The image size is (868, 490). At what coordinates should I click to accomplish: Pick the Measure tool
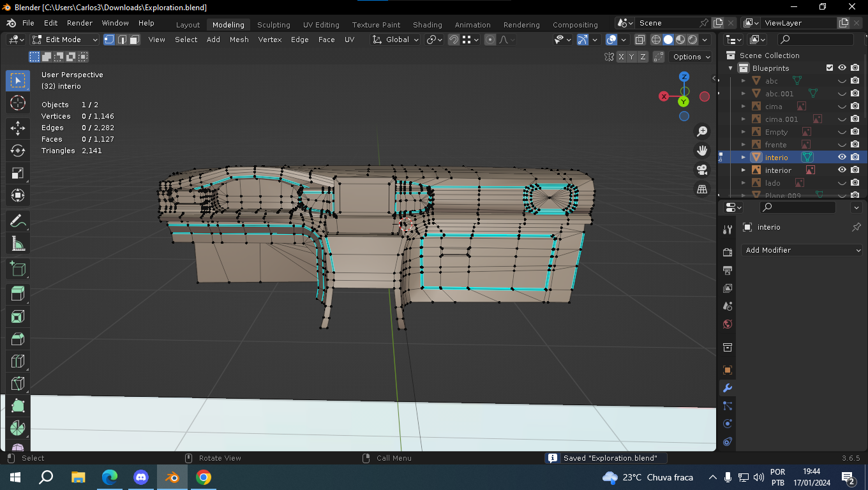click(x=18, y=244)
